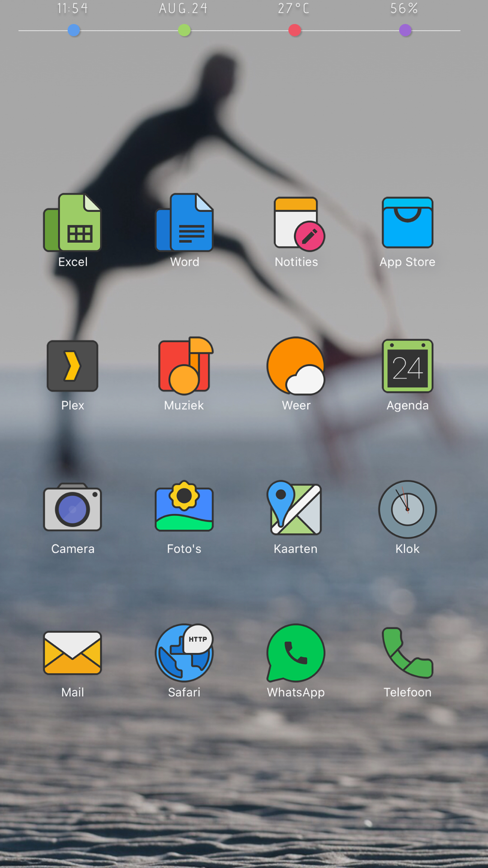
Task: Open the Mail app
Action: click(72, 653)
